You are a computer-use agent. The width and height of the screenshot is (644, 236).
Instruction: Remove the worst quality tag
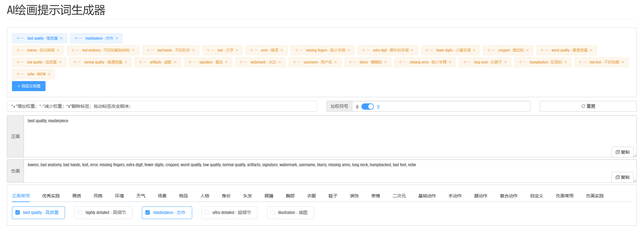(591, 50)
